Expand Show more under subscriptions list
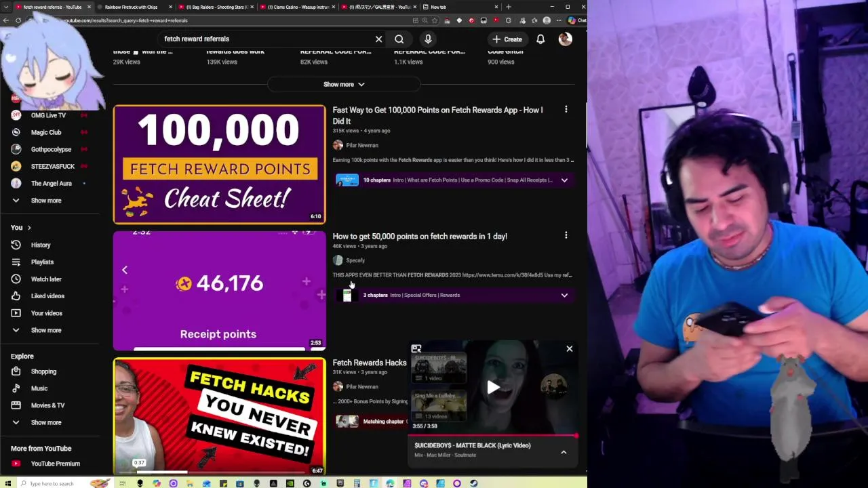This screenshot has width=868, height=488. click(46, 201)
